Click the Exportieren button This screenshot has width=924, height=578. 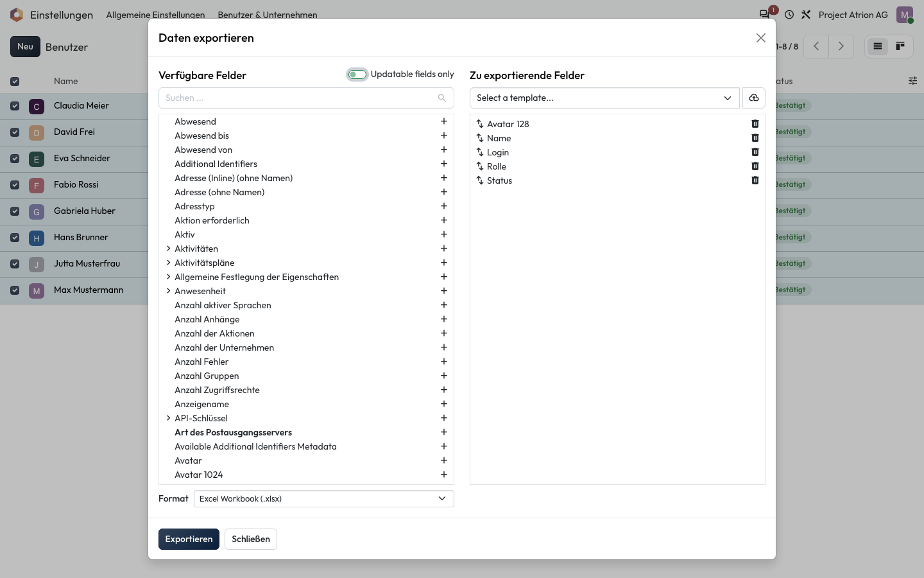tap(189, 539)
